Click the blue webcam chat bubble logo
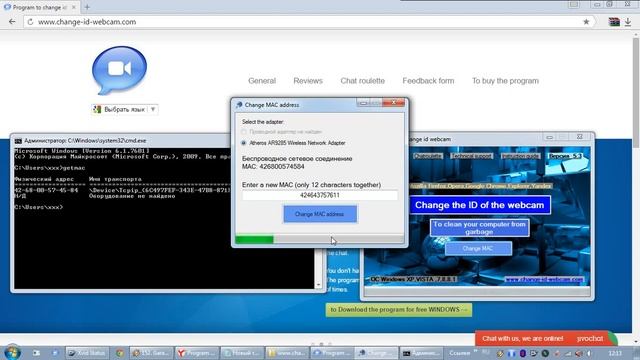Viewport: 640px width, 360px height. click(119, 70)
